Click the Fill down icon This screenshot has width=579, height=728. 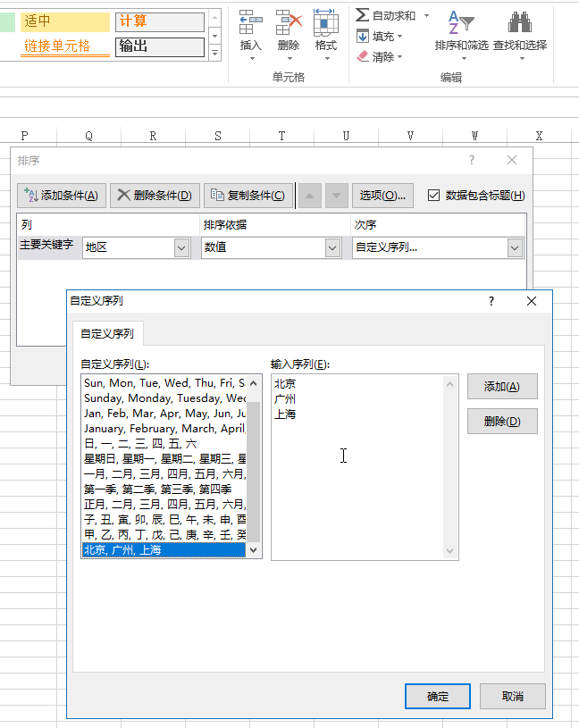363,37
